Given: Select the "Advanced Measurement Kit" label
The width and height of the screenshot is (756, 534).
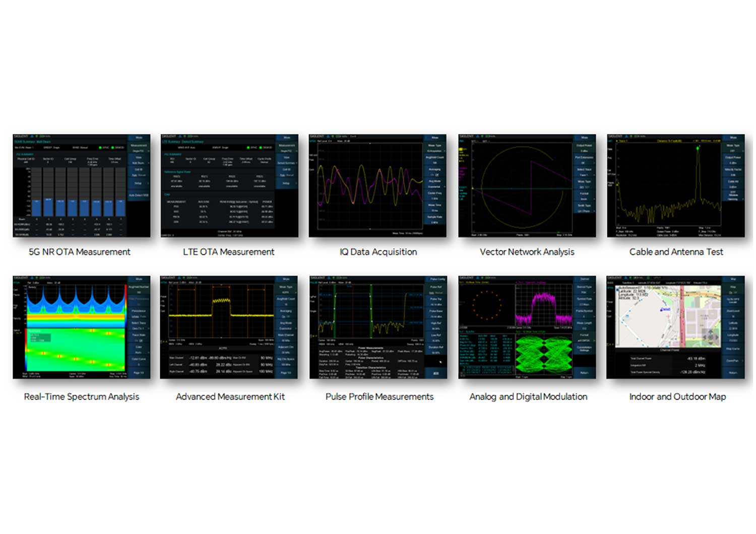Looking at the screenshot, I should pyautogui.click(x=230, y=397).
